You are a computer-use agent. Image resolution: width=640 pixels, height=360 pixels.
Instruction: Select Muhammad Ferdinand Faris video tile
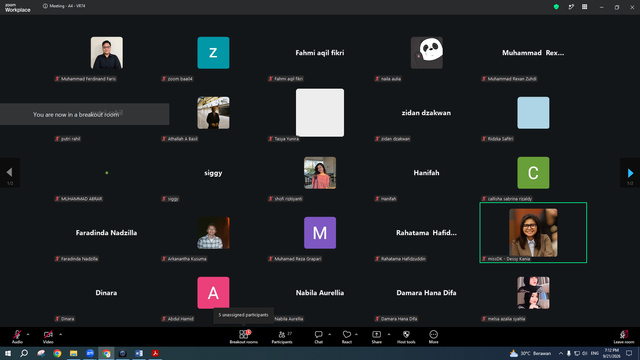[x=107, y=53]
